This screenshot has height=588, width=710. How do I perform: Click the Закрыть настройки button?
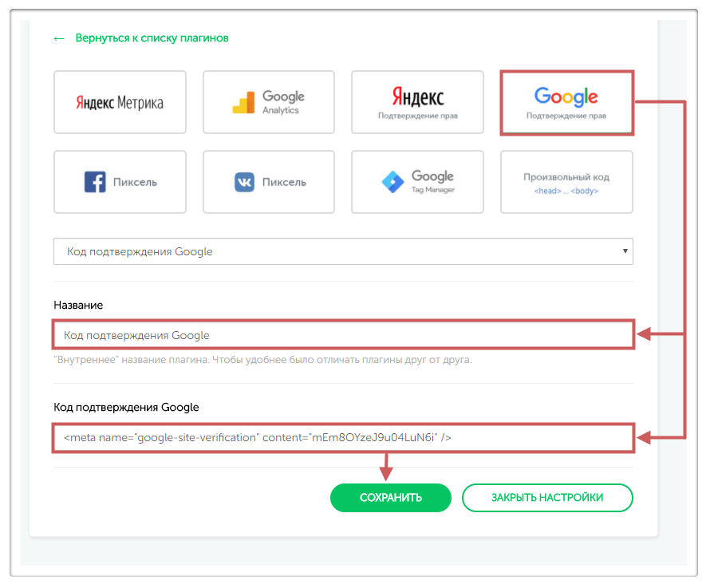coord(546,498)
